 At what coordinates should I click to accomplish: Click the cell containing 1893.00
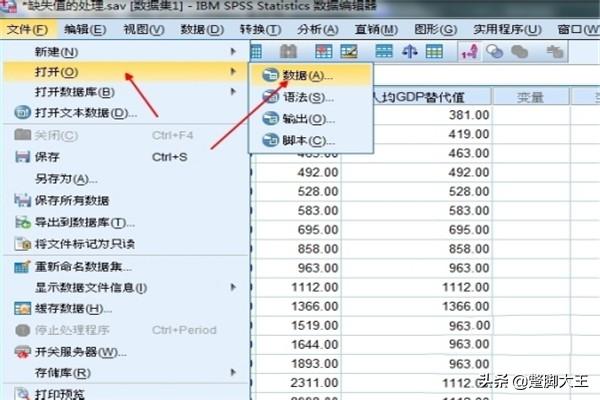(297, 364)
